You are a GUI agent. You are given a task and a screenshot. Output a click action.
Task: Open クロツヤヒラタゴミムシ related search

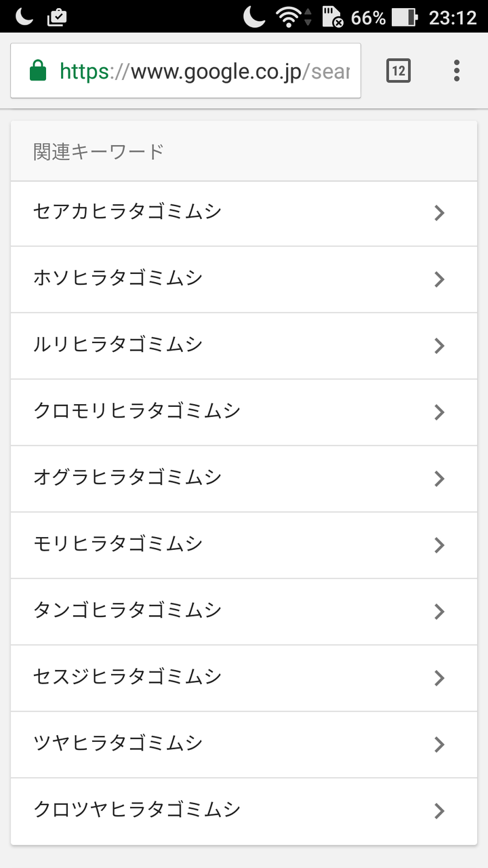(x=137, y=810)
